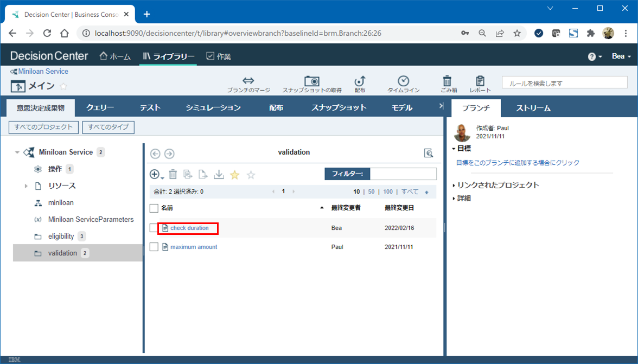Open the browser extensions puzzle icon
The height and width of the screenshot is (364, 638).
[x=591, y=33]
